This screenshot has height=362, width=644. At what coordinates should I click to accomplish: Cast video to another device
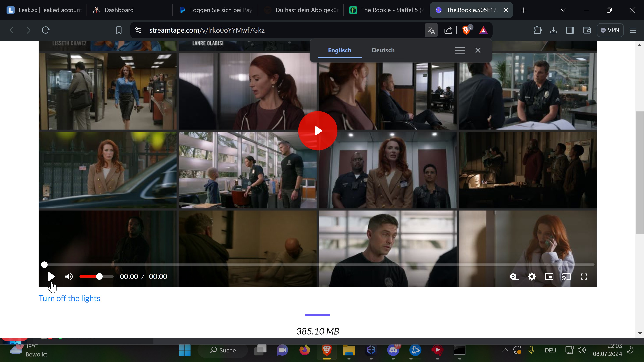(566, 277)
